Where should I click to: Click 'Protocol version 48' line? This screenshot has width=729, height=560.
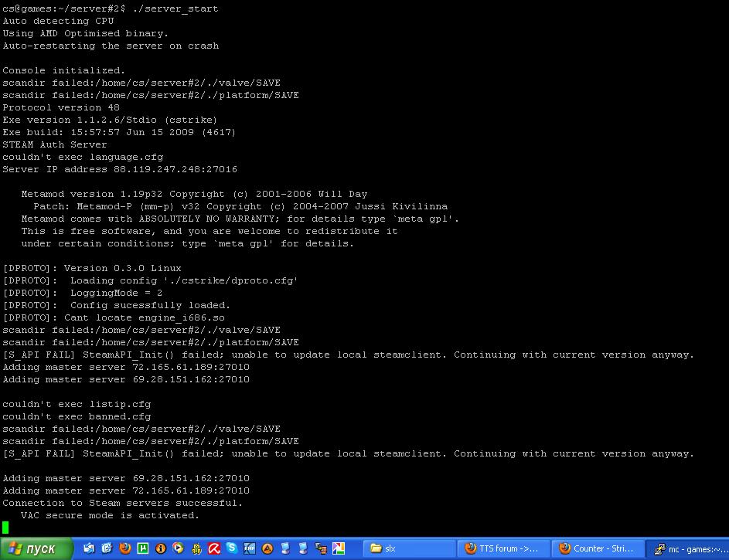click(61, 107)
